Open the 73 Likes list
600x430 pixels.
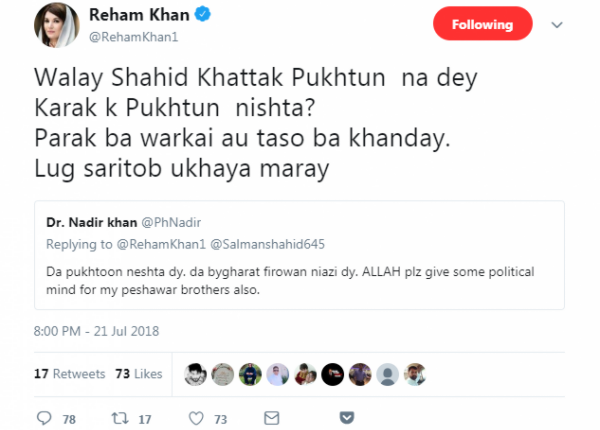tap(139, 374)
